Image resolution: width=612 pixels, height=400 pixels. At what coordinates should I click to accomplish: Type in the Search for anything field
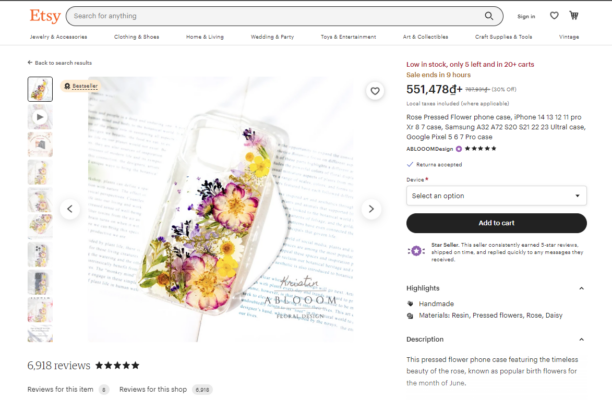[270, 16]
